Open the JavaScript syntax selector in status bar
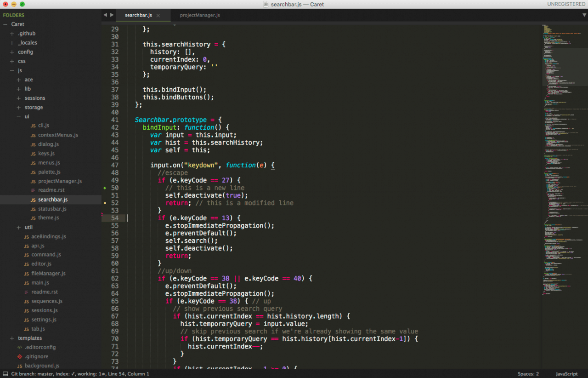The width and height of the screenshot is (588, 378). (566, 374)
